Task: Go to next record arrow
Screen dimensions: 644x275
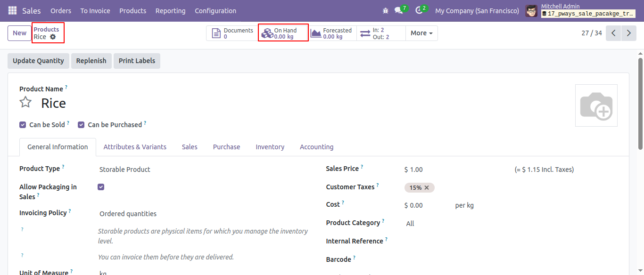Action: pyautogui.click(x=628, y=33)
